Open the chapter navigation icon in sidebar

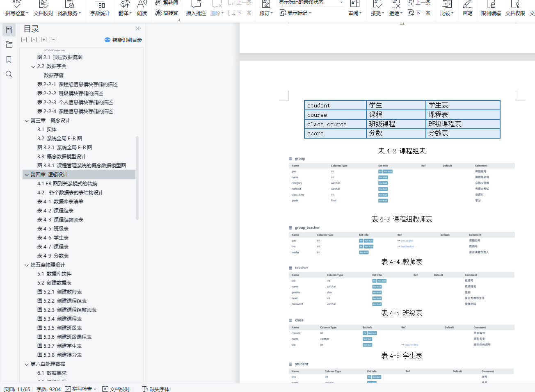9,45
